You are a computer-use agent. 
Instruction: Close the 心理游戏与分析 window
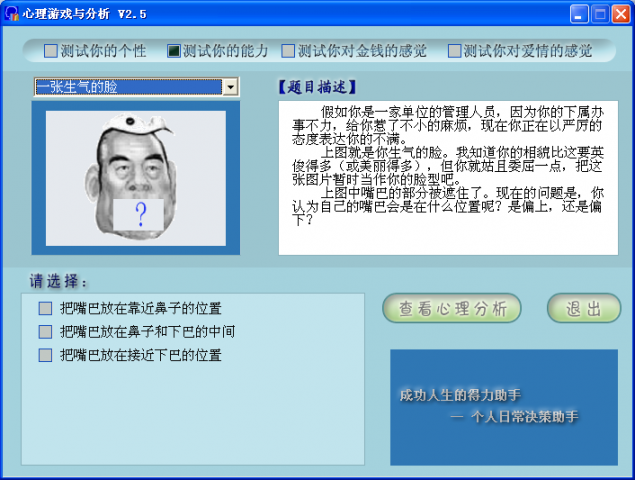[621, 13]
